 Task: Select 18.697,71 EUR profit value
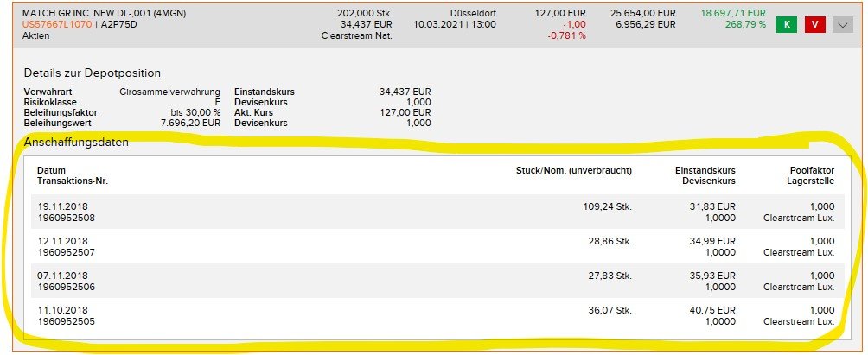[x=733, y=13]
